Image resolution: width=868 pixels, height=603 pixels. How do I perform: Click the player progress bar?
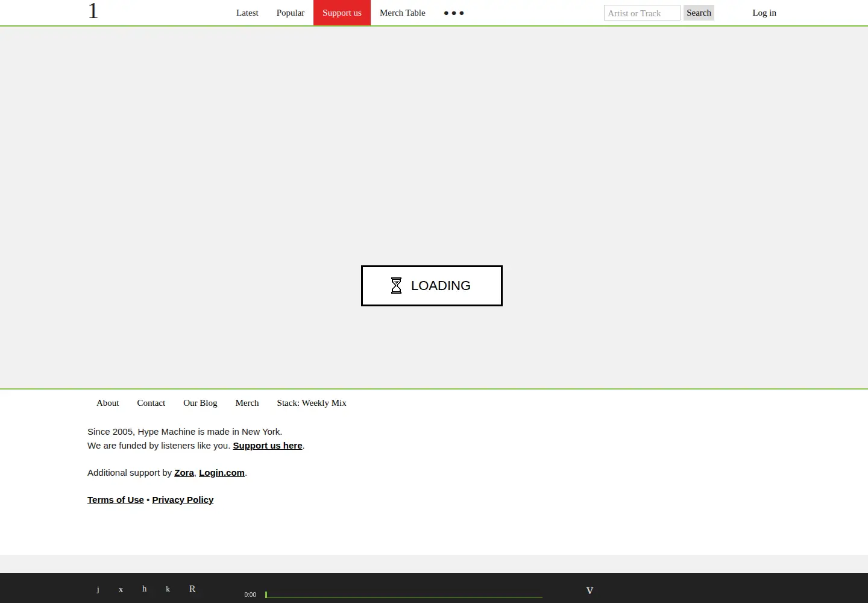coord(404,595)
